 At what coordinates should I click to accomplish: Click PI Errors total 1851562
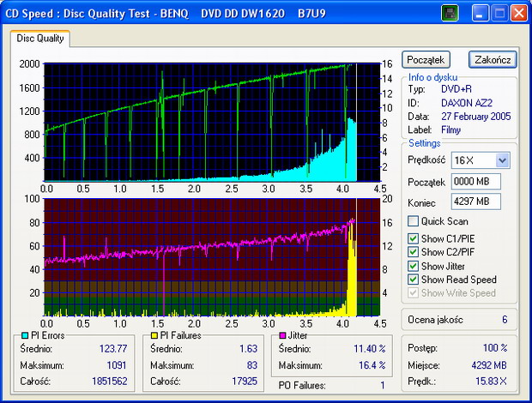(x=109, y=382)
